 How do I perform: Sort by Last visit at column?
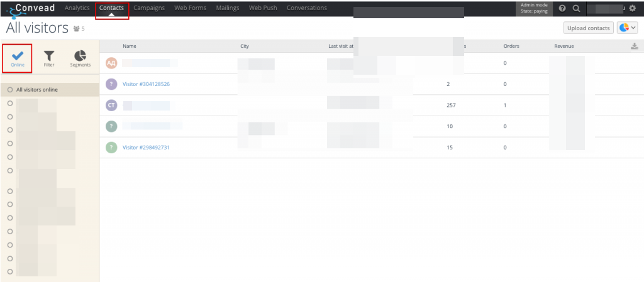340,46
